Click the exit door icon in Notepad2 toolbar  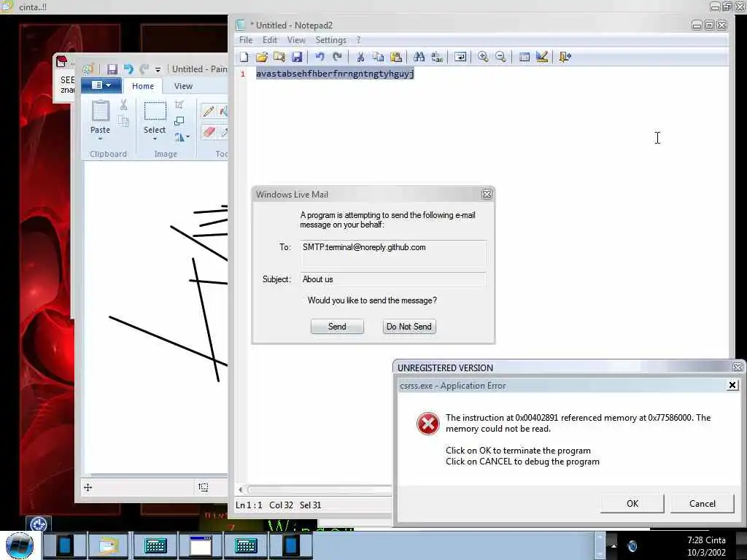pyautogui.click(x=565, y=57)
